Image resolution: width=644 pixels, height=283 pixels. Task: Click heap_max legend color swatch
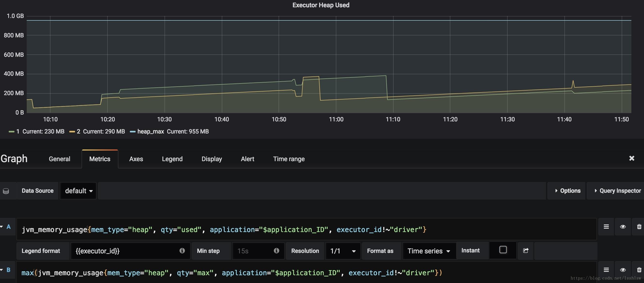coord(133,132)
